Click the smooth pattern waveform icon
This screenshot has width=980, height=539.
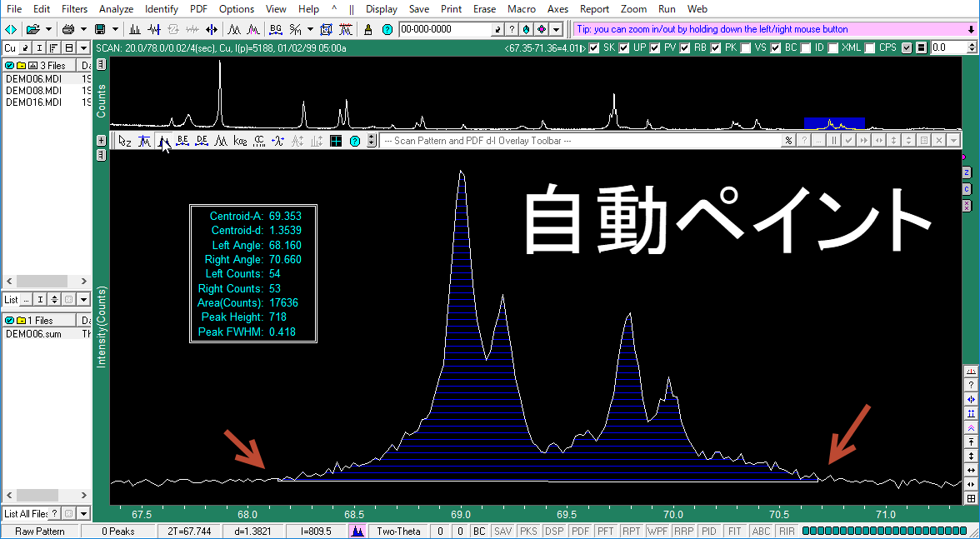click(x=154, y=29)
